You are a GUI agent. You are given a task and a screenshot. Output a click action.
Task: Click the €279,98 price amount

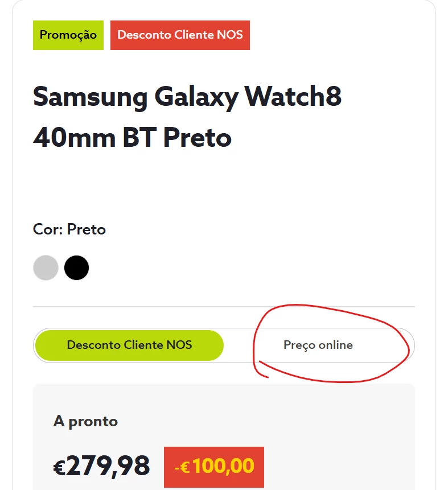(x=102, y=467)
